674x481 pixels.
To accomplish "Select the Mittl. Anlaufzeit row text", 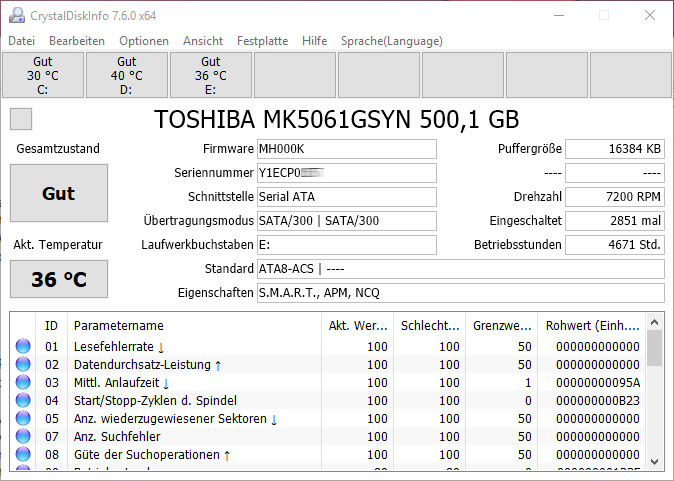I will [x=116, y=383].
